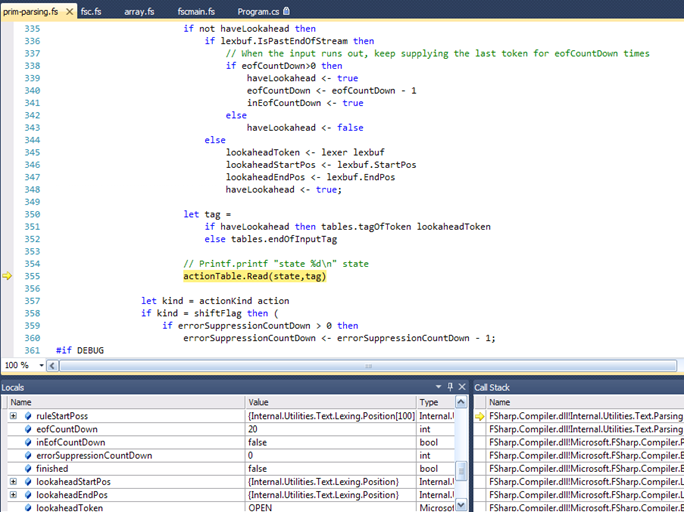Viewport: 684px width, 512px height.
Task: Click the finished variable icon
Action: tap(28, 468)
